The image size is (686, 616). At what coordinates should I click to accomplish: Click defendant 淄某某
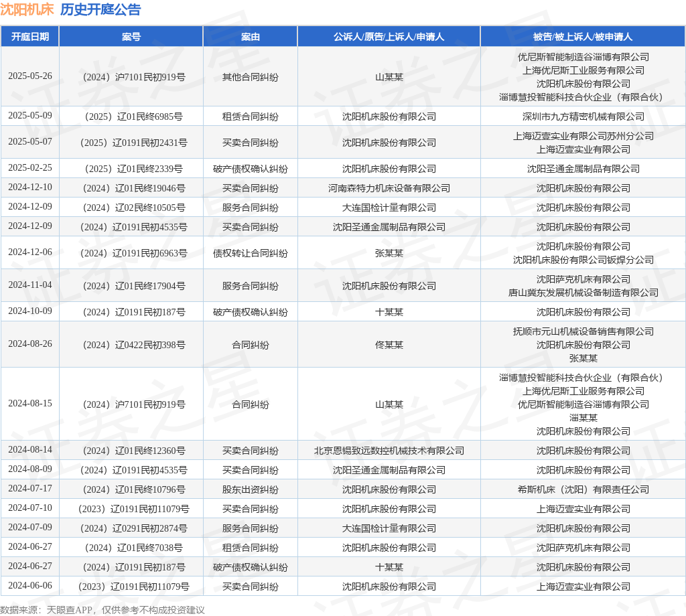(584, 418)
